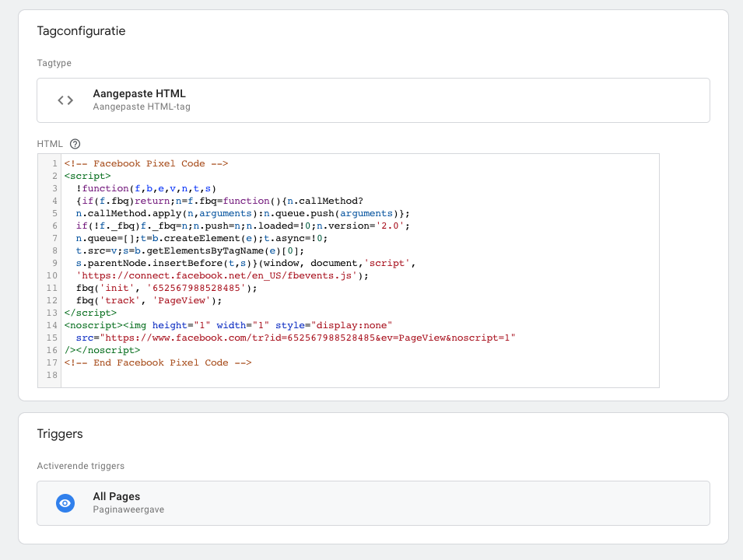This screenshot has width=743, height=560.
Task: Click the n.version='2.0' code line
Action: coord(243,226)
